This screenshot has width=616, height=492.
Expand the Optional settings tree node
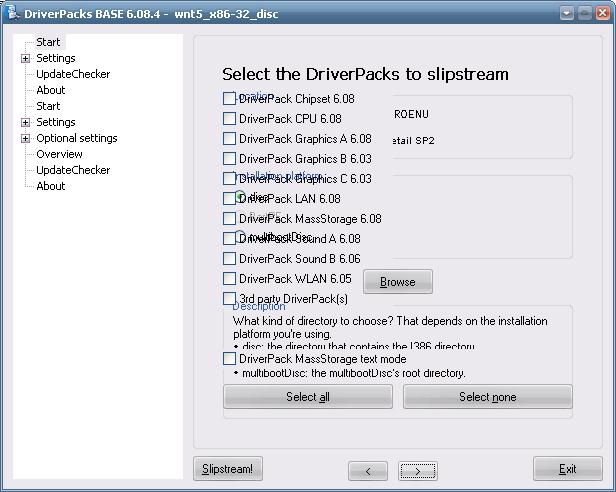pos(25,138)
